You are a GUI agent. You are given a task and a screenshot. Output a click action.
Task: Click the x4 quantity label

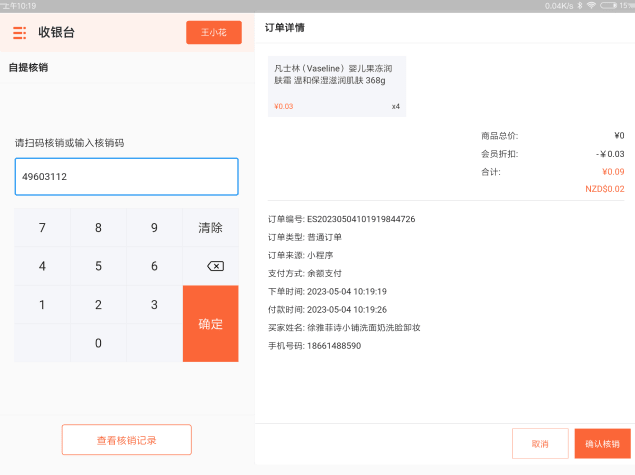tap(396, 107)
